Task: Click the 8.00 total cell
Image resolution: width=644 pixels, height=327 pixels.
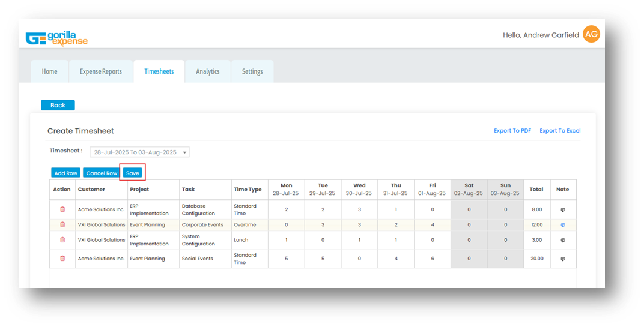Action: [537, 209]
